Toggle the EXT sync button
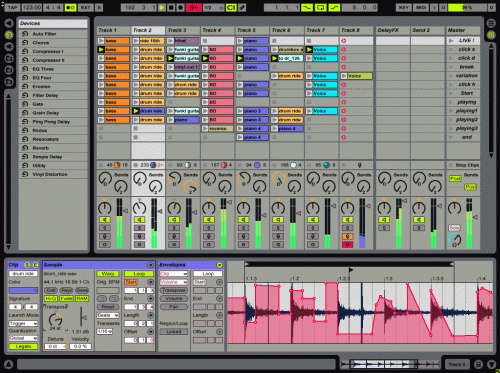 click(x=86, y=7)
